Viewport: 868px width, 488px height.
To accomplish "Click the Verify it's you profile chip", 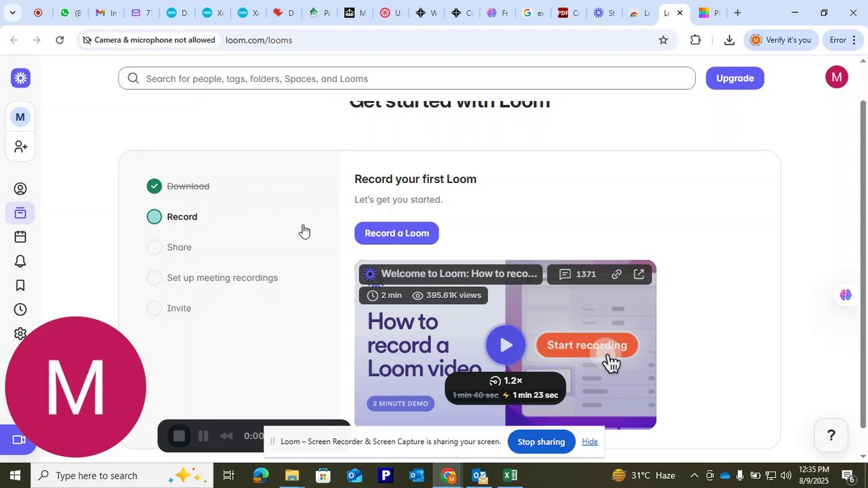I will (781, 40).
